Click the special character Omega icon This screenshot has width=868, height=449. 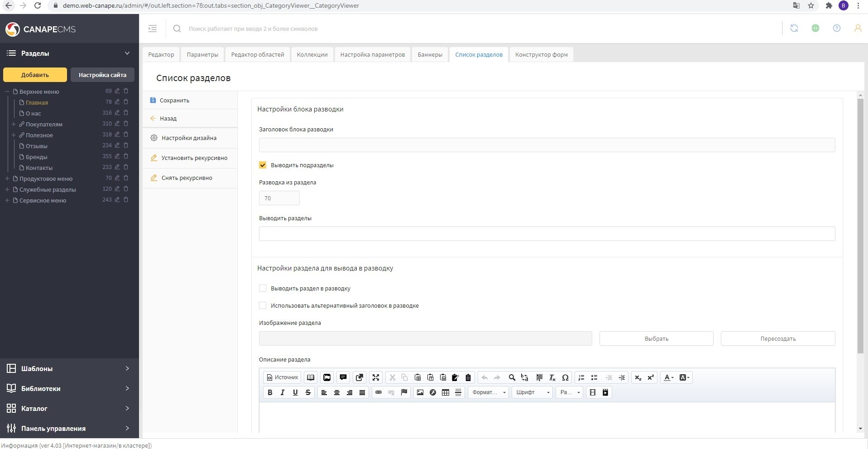click(x=565, y=377)
